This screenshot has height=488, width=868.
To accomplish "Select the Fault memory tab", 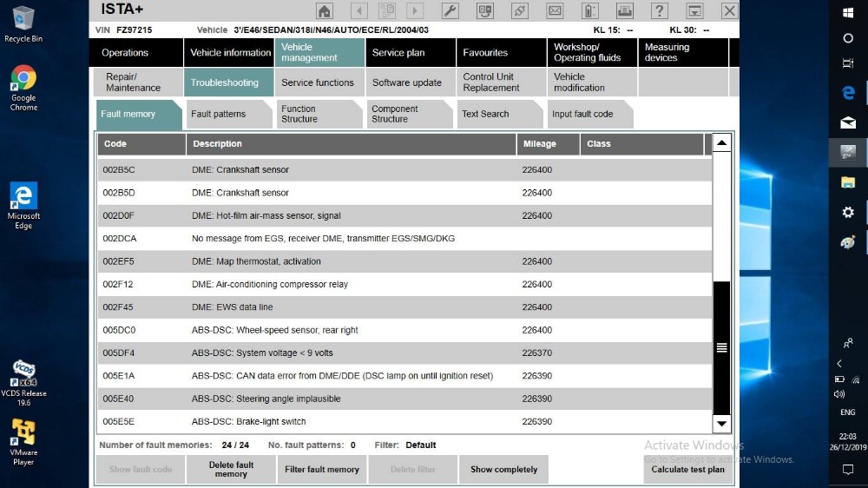I will point(138,114).
